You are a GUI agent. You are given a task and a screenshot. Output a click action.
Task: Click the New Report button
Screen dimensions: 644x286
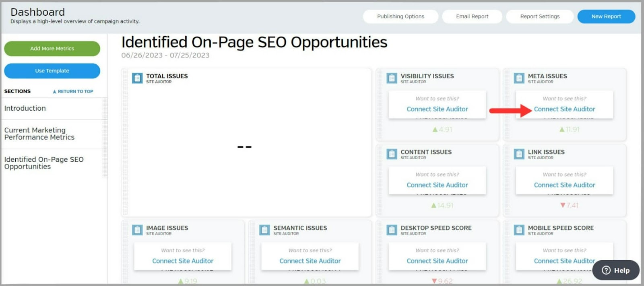click(606, 16)
